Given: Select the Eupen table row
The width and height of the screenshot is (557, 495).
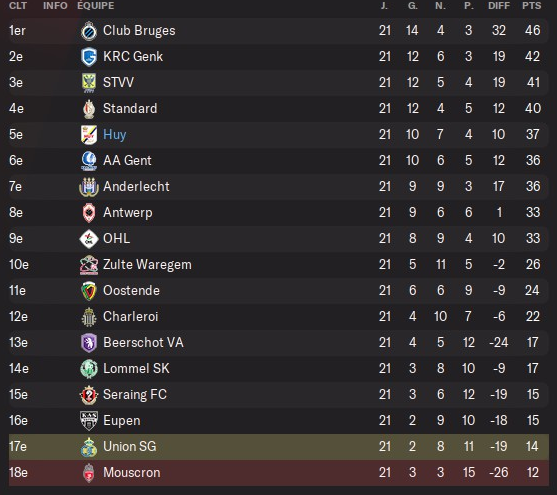Looking at the screenshot, I should [278, 421].
